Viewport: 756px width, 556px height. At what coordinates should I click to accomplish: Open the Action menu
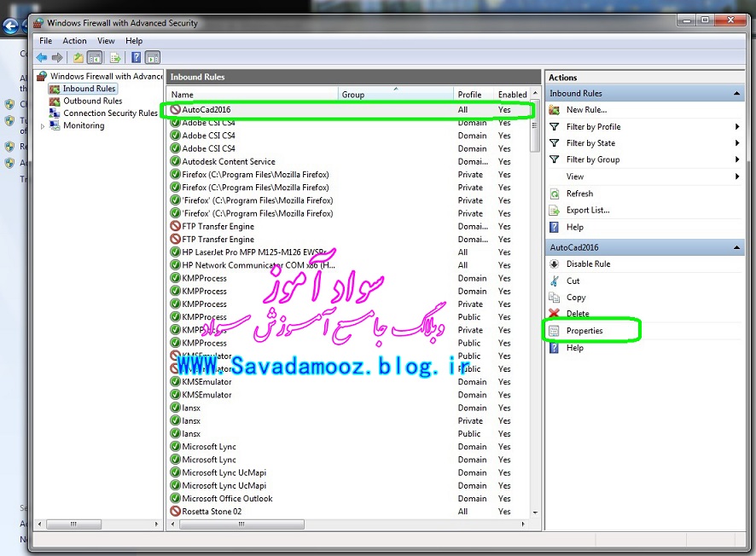pyautogui.click(x=75, y=41)
